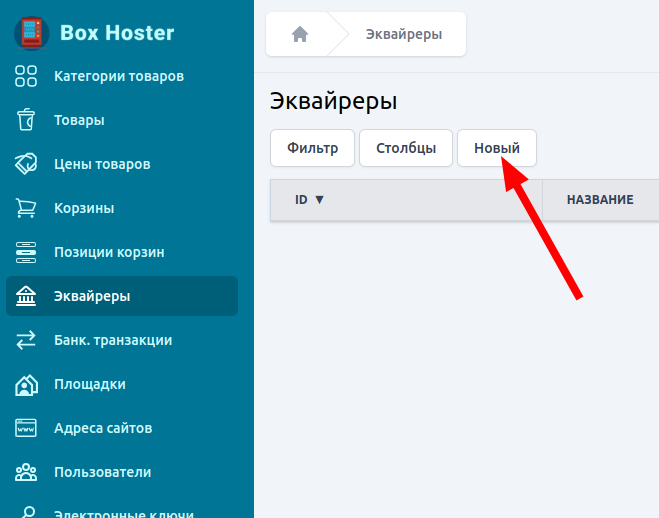Sort table by ID column header
Viewport: 659px width, 518px height.
point(310,200)
